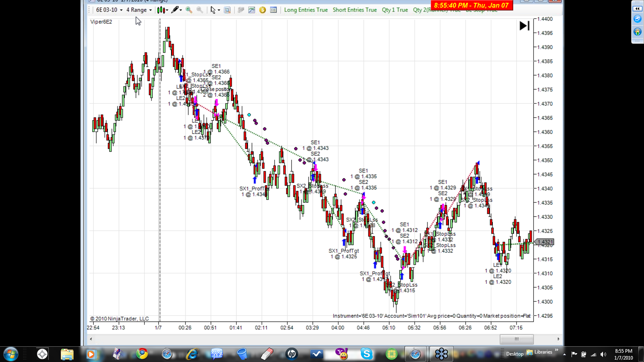644x362 pixels.
Task: Click the double-left-arrow collapse button on side panel
Action: (x=638, y=8)
